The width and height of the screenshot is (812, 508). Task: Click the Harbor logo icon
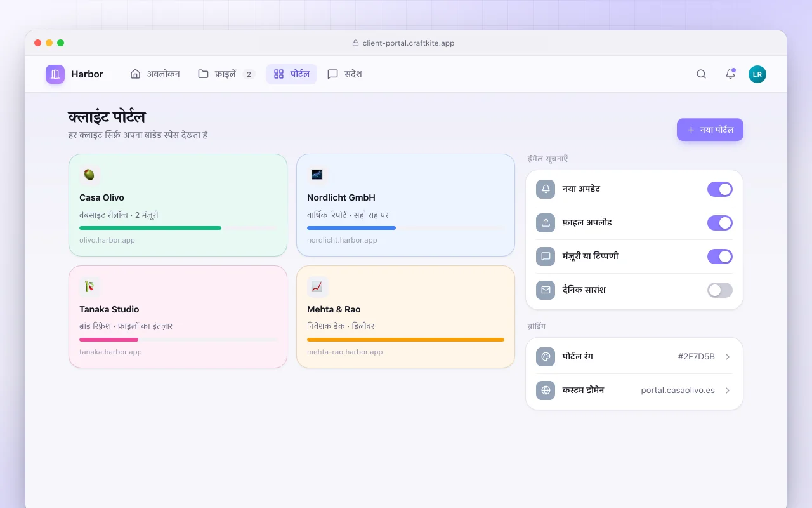click(55, 74)
